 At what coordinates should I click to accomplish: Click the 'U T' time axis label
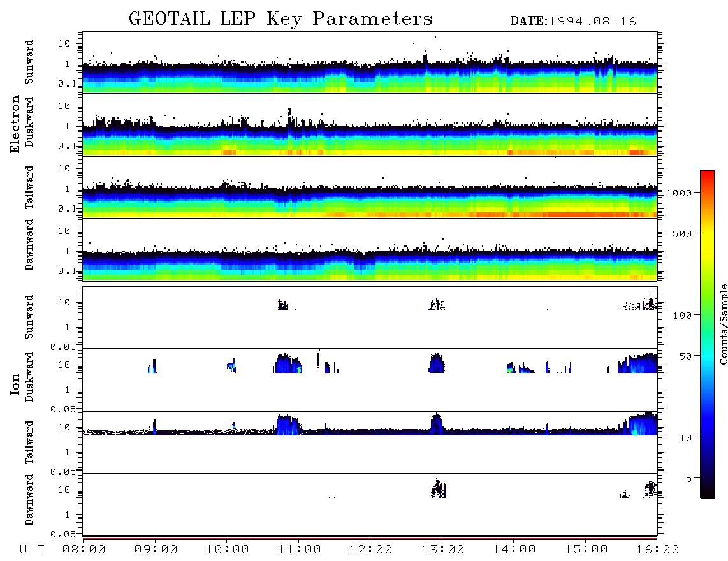32,550
